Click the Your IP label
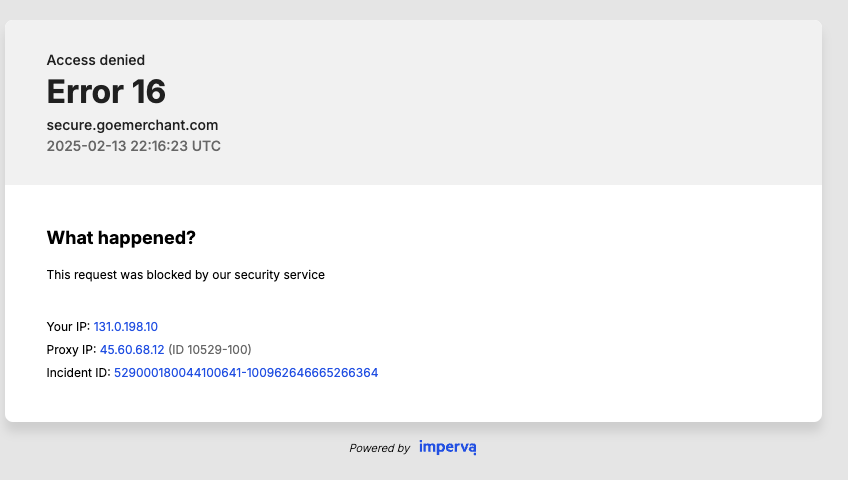 pyautogui.click(x=68, y=326)
